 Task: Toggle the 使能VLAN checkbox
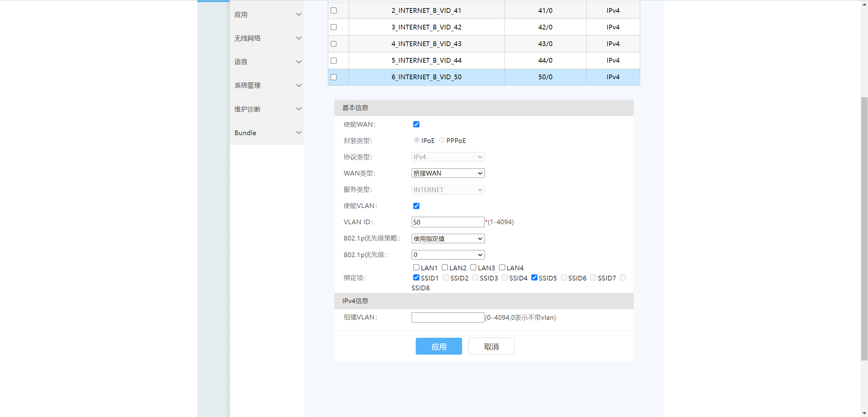click(x=416, y=206)
